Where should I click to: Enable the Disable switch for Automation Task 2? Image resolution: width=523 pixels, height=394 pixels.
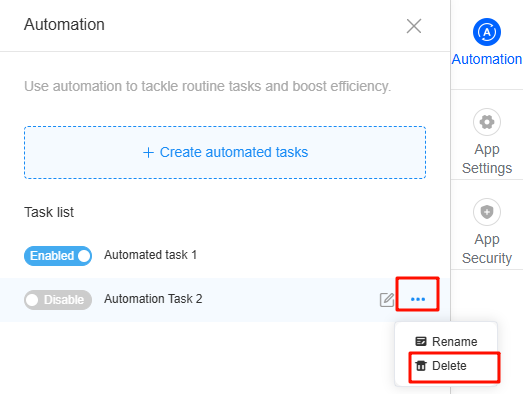tap(58, 300)
